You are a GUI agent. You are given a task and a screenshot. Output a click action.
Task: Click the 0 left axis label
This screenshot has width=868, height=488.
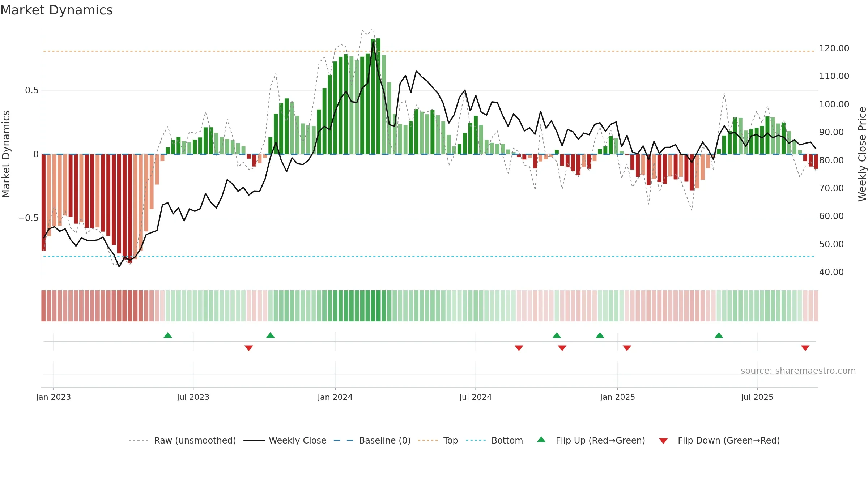[x=36, y=154]
